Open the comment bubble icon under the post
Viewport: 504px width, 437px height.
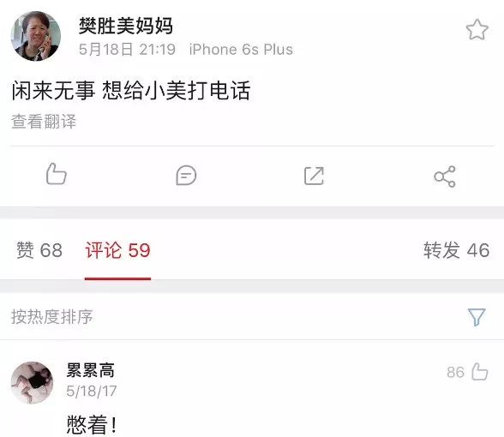[x=186, y=176]
